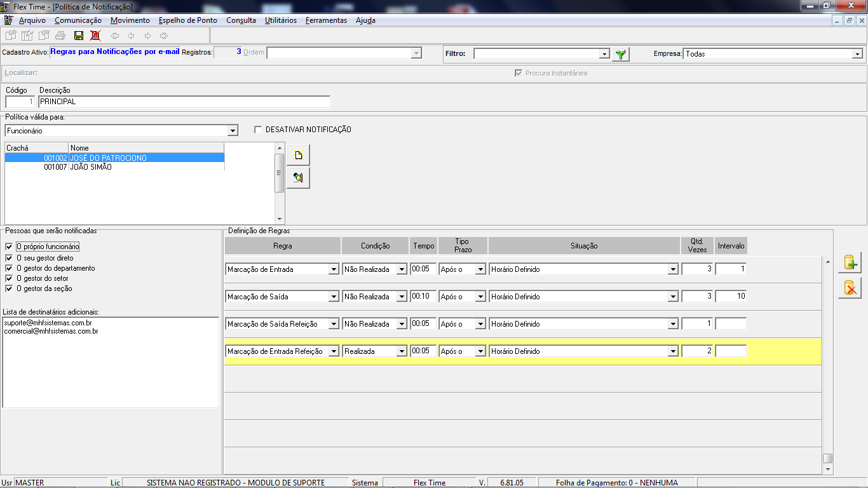Open the Utilitários menu
868x488 pixels.
(281, 20)
